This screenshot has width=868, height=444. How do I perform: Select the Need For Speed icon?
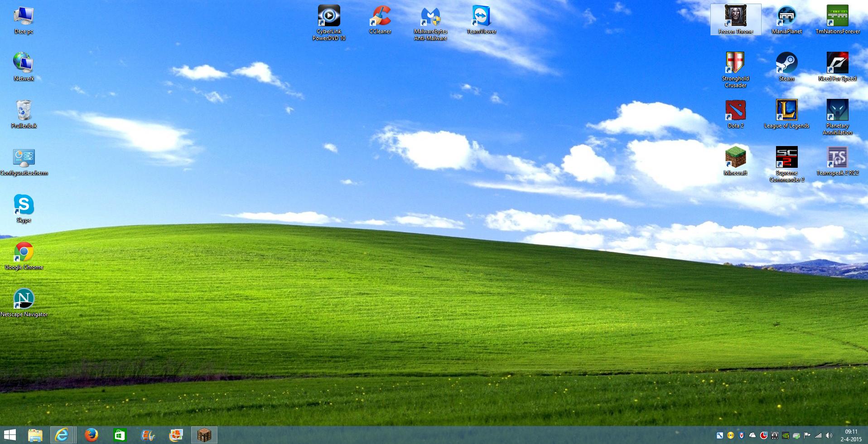point(837,68)
